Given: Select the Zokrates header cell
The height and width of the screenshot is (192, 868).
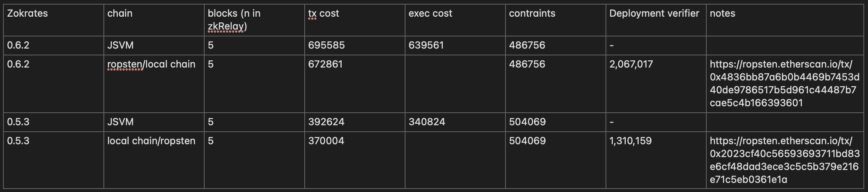Looking at the screenshot, I should coord(54,20).
